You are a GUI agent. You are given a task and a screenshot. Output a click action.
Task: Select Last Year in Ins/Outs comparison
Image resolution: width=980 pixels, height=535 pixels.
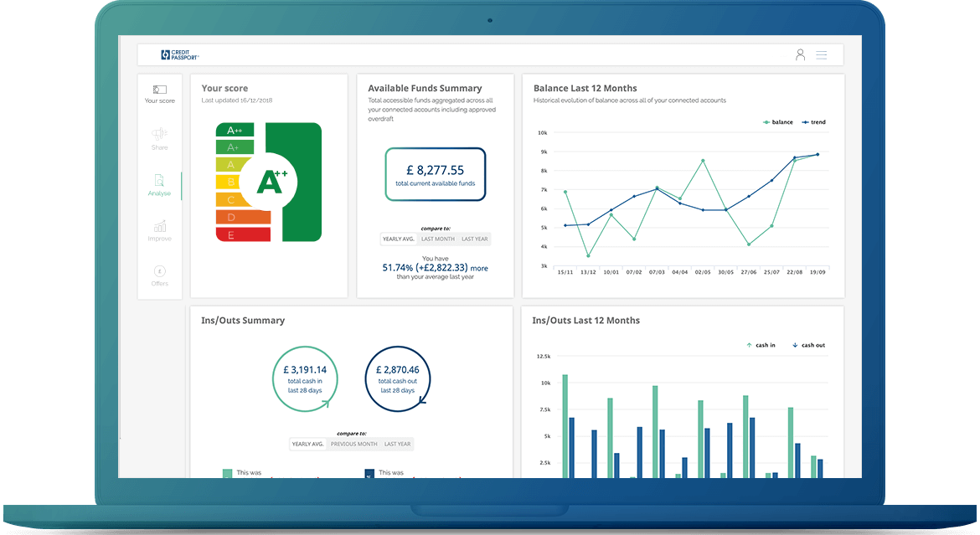(397, 444)
